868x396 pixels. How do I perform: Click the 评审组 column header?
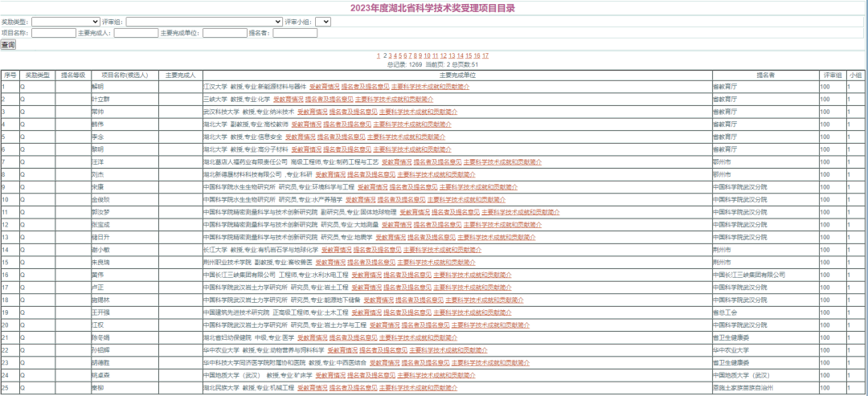pos(833,75)
